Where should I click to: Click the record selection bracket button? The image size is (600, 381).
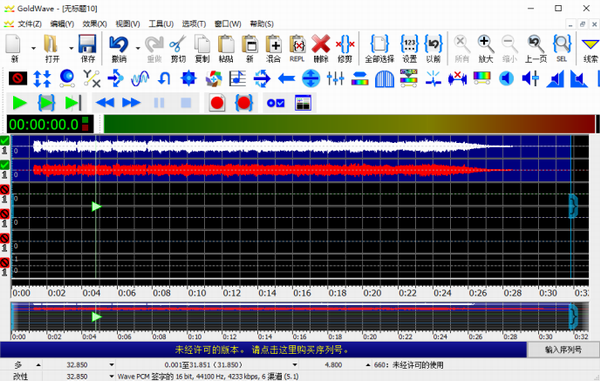(x=244, y=103)
